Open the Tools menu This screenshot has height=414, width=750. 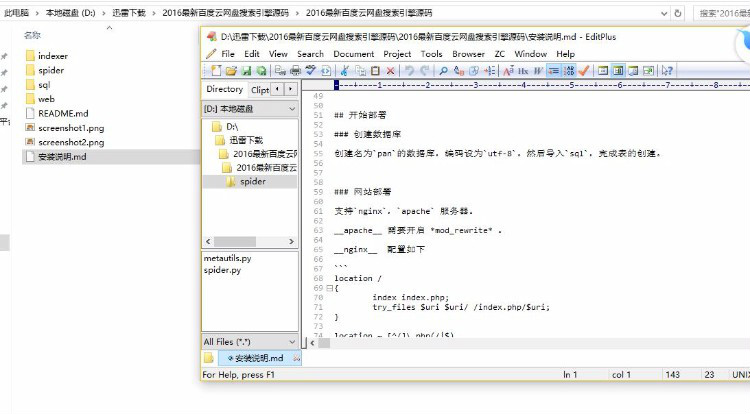(x=431, y=54)
